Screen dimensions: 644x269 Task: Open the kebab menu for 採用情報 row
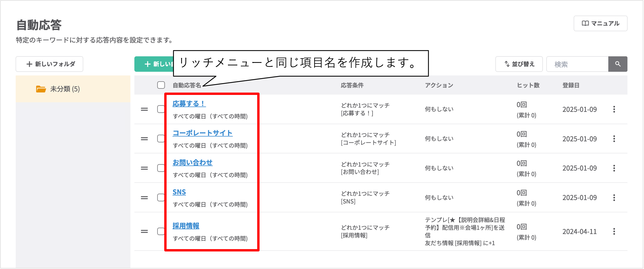[615, 232]
